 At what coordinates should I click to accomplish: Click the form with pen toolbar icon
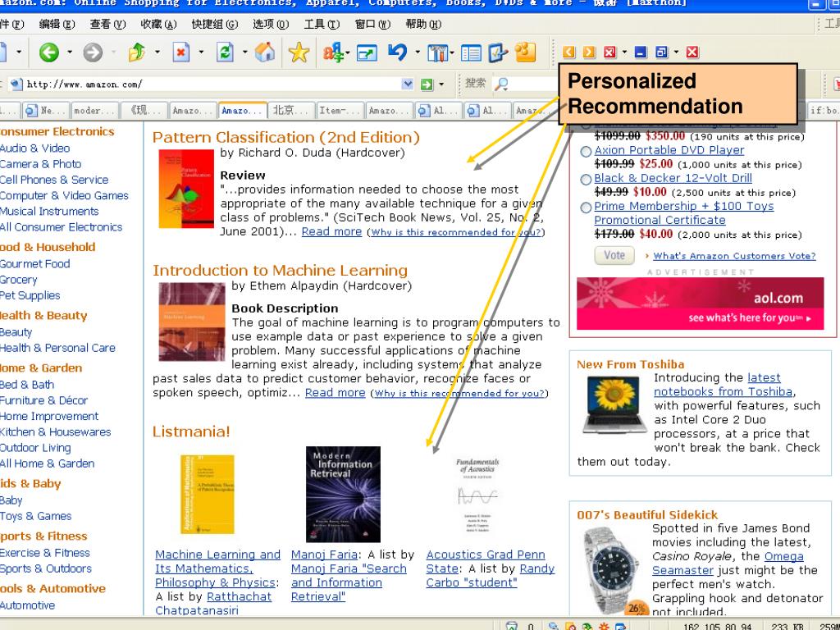(x=498, y=52)
